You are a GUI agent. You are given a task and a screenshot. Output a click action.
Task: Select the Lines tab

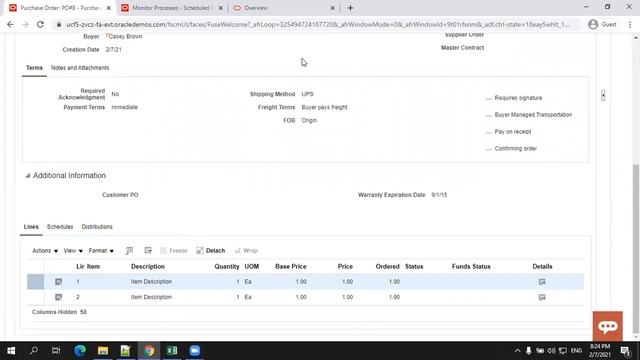coord(31,227)
